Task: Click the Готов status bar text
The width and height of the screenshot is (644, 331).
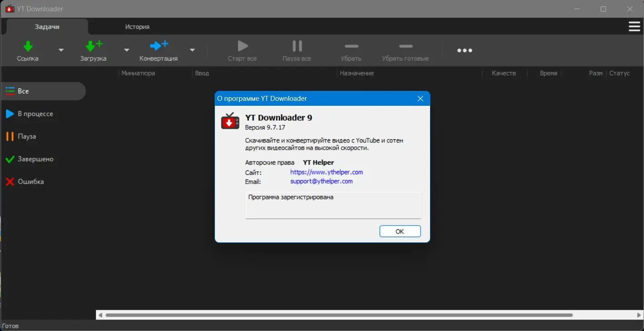Action: [10, 326]
